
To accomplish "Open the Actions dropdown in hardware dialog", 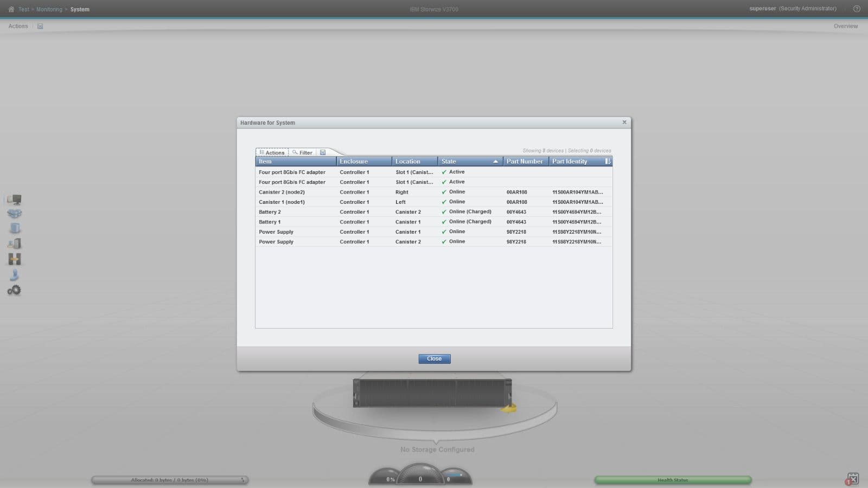I will (272, 152).
